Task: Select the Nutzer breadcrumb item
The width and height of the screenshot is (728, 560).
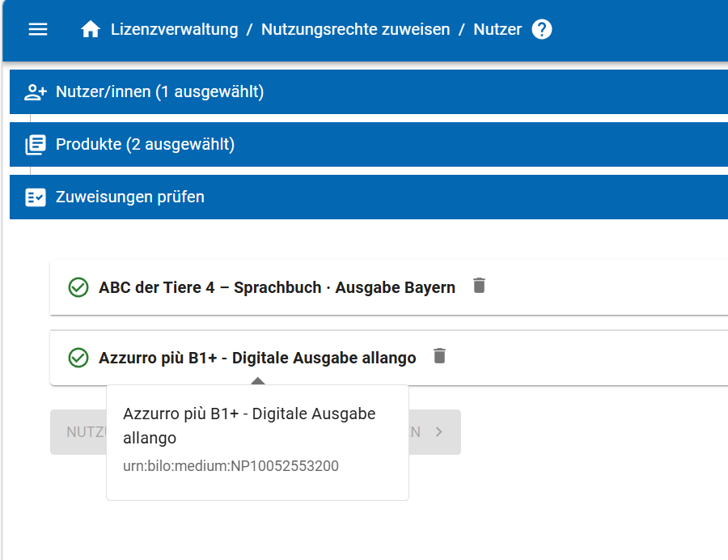Action: tap(497, 30)
